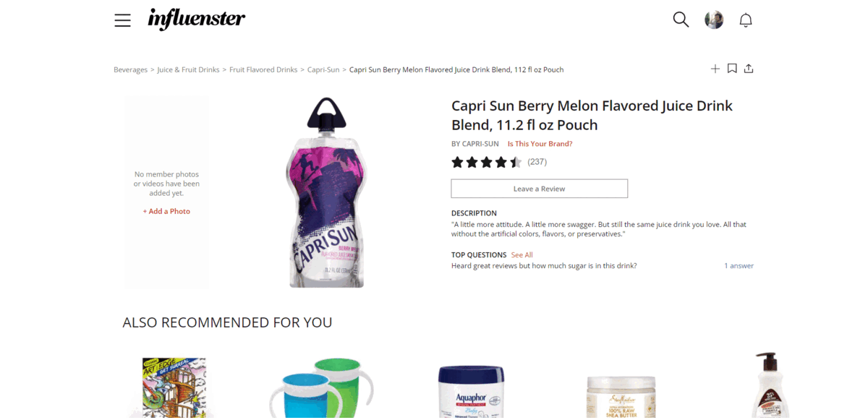Open the user profile avatar
Viewport: 868px width, 420px height.
pyautogui.click(x=714, y=20)
